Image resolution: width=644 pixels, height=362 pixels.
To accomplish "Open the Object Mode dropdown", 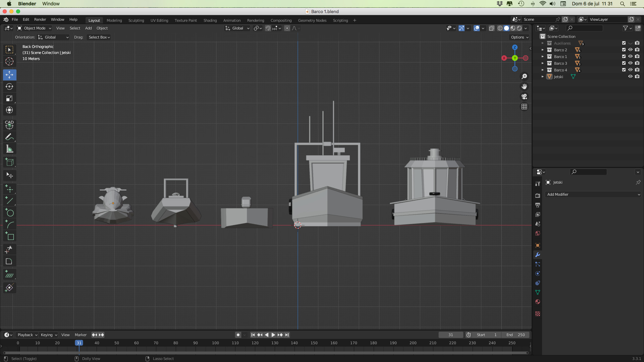I will (x=34, y=28).
